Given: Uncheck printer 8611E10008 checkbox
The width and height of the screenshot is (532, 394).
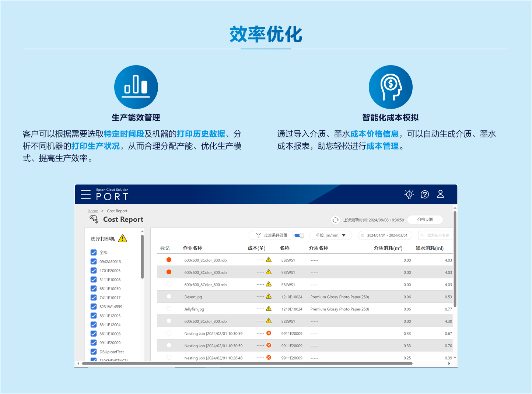Looking at the screenshot, I should [x=94, y=334].
